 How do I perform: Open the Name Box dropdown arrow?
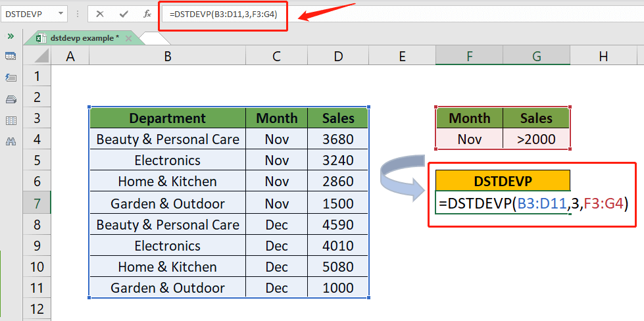tap(61, 13)
